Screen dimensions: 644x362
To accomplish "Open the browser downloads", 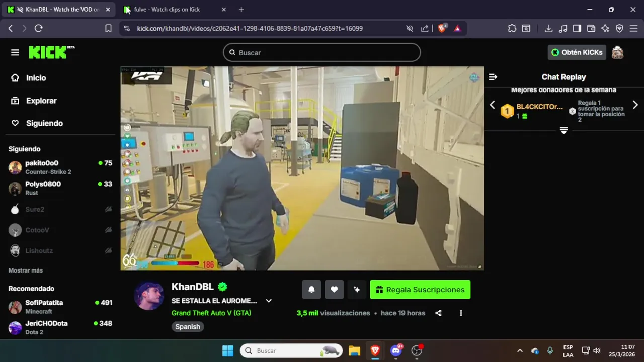I will pos(549,28).
